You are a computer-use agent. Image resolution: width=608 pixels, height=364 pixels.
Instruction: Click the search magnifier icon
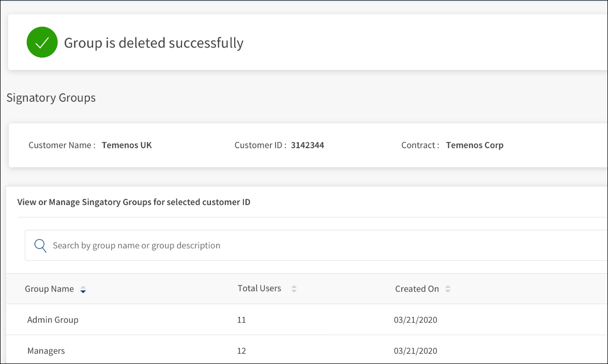(x=40, y=245)
